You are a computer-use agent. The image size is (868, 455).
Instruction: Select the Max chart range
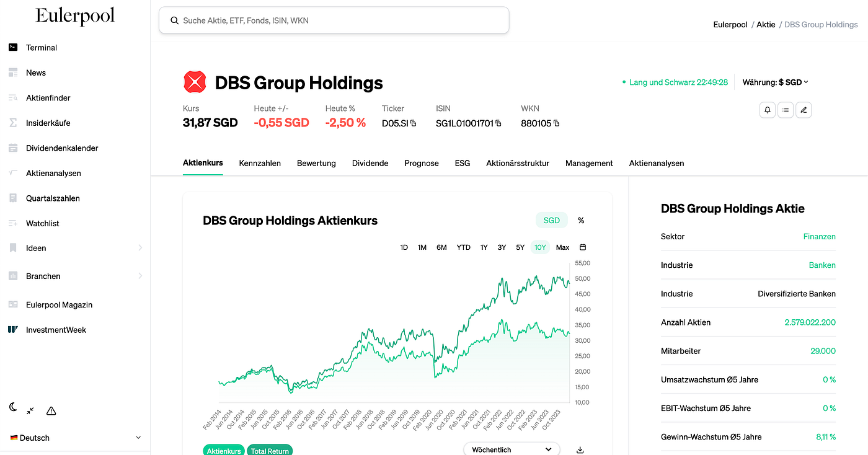pyautogui.click(x=563, y=247)
